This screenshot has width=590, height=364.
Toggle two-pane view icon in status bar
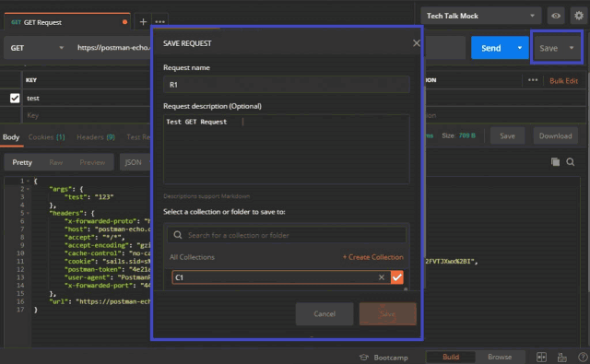[x=541, y=358]
